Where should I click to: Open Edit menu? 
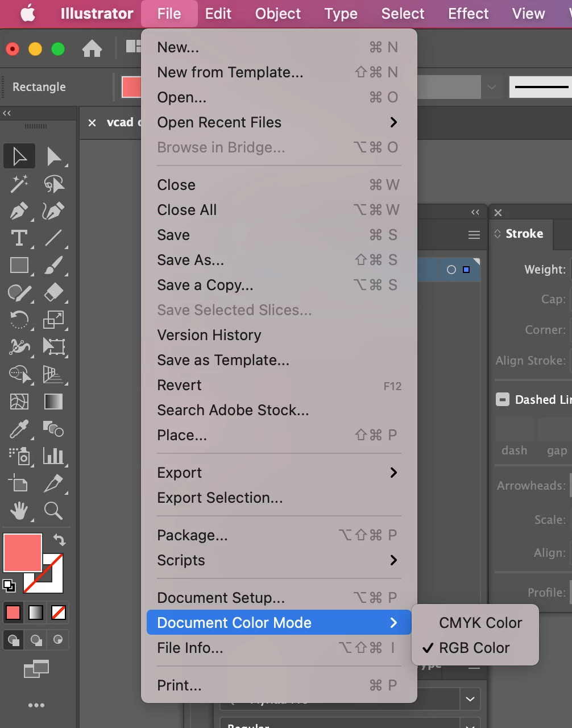click(218, 14)
